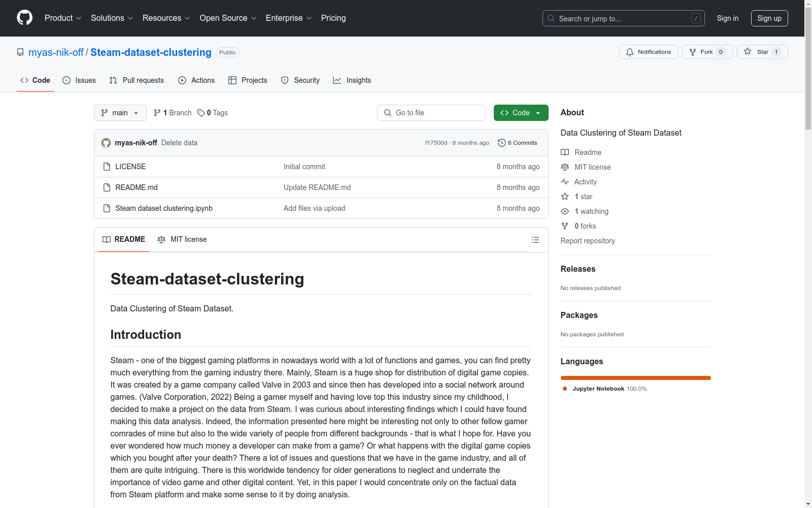The width and height of the screenshot is (812, 508).
Task: Focus the Go to file search field
Action: (x=431, y=113)
